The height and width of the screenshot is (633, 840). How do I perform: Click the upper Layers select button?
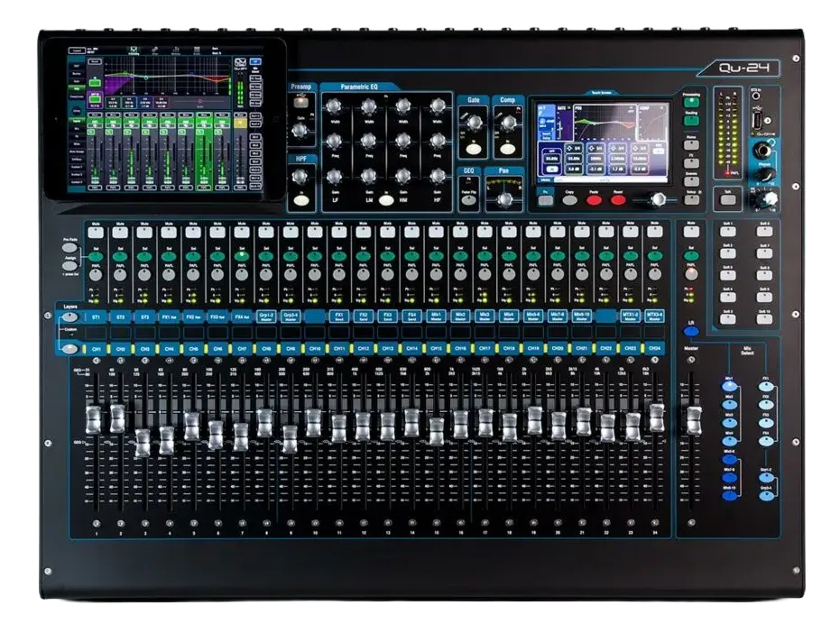[69, 317]
